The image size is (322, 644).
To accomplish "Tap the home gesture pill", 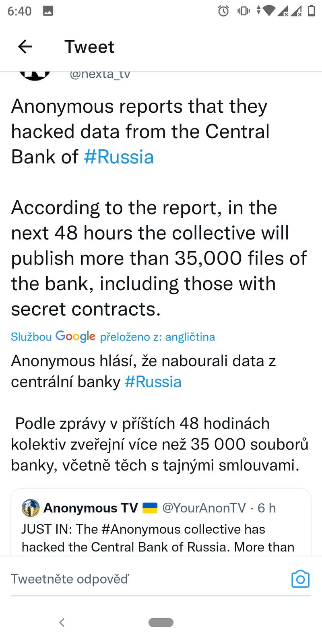I will coord(161,622).
